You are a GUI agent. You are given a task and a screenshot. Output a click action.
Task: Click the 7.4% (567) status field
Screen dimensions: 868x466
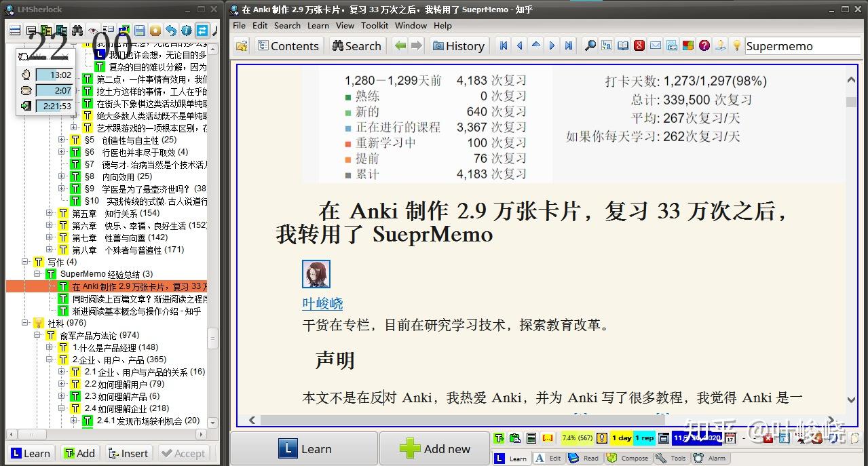[x=577, y=438]
